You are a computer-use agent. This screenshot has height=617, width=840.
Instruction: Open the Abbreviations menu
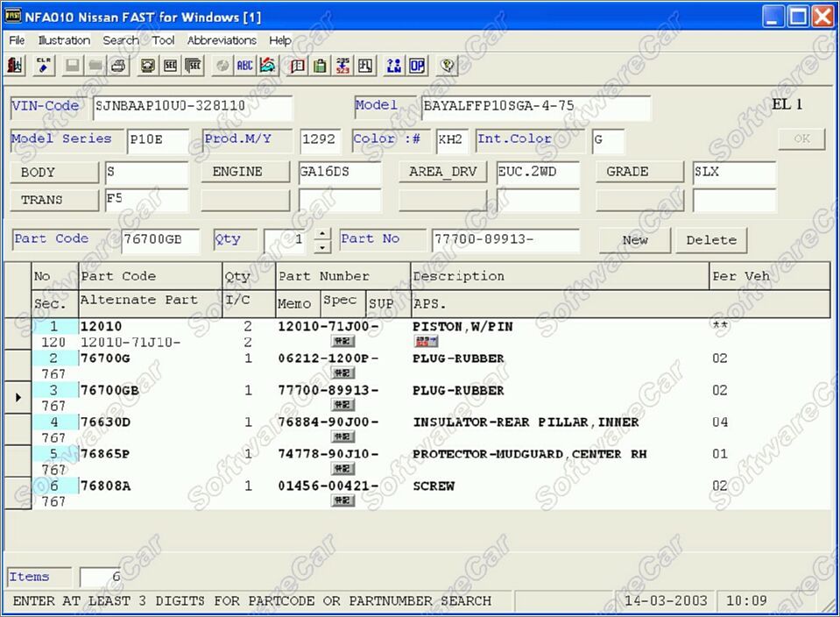click(x=222, y=40)
